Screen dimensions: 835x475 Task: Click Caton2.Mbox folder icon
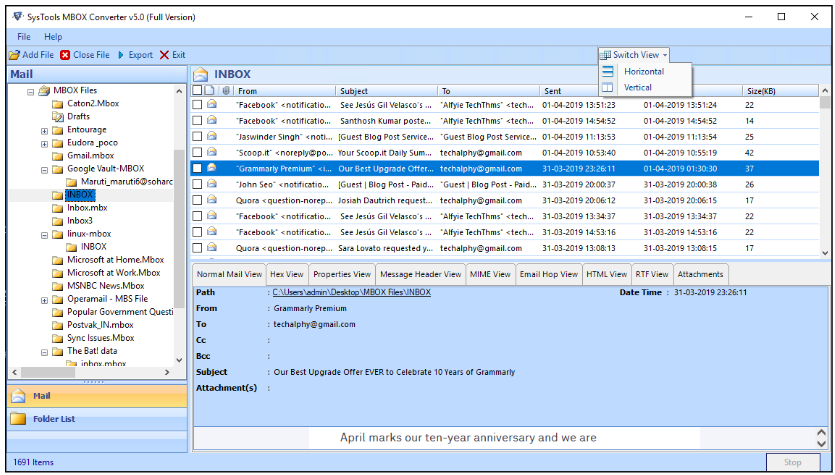click(58, 104)
